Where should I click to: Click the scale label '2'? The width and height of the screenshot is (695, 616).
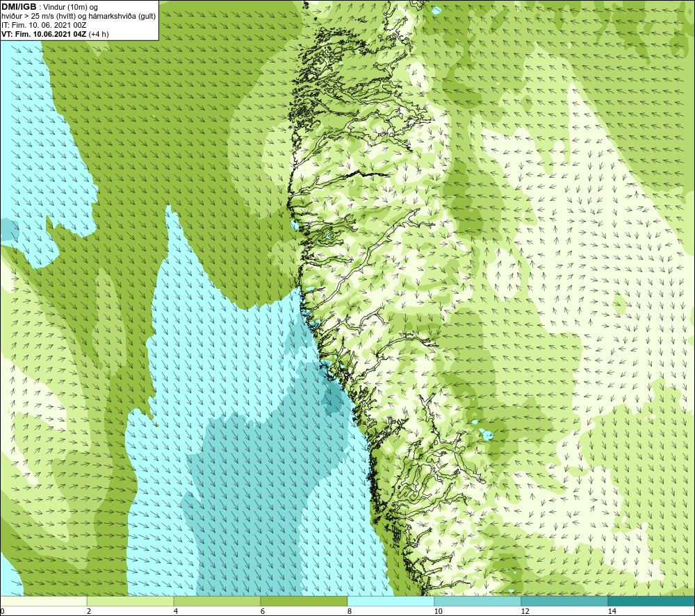point(89,611)
